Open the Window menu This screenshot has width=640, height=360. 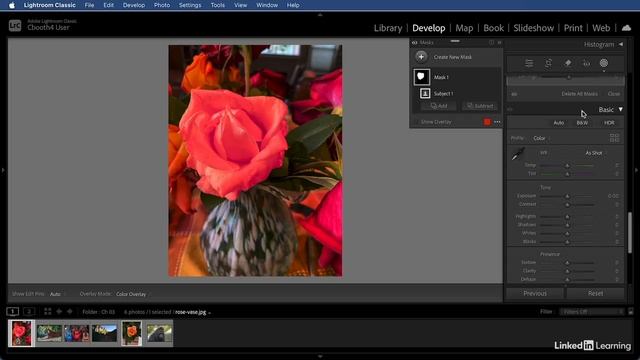click(x=267, y=5)
